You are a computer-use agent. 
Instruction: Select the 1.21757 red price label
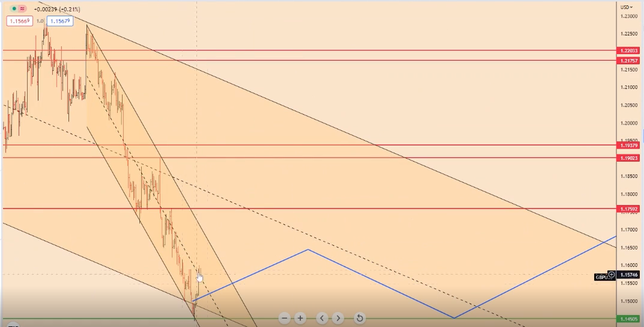coord(628,61)
